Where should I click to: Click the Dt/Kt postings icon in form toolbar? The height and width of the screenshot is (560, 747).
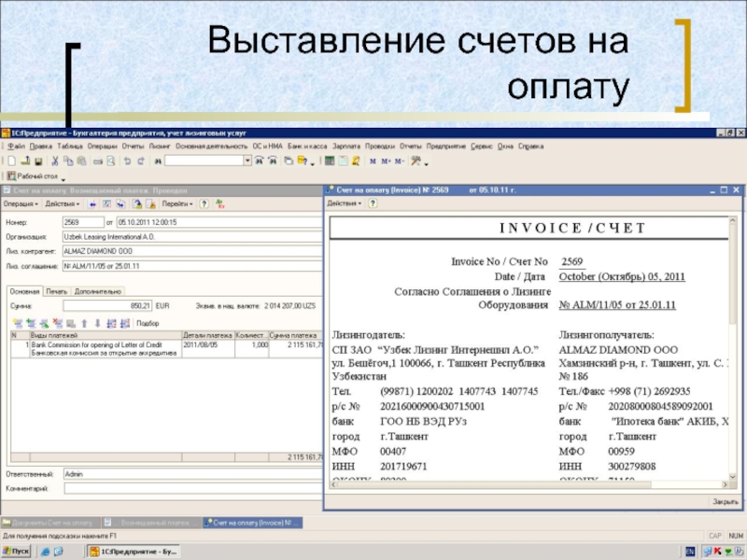(x=220, y=203)
